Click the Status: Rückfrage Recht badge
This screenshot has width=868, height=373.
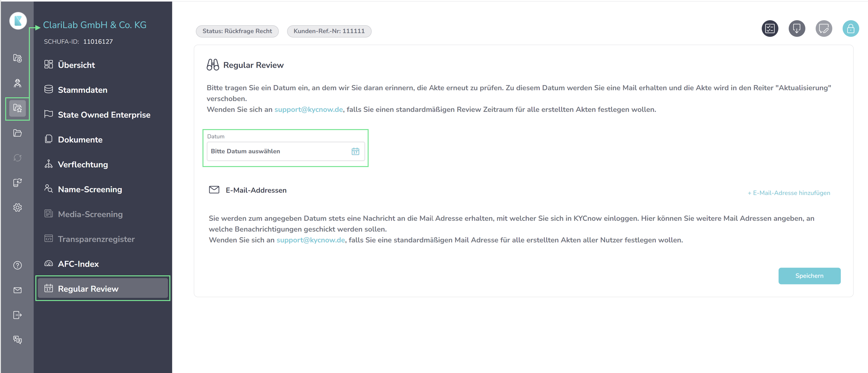(237, 31)
